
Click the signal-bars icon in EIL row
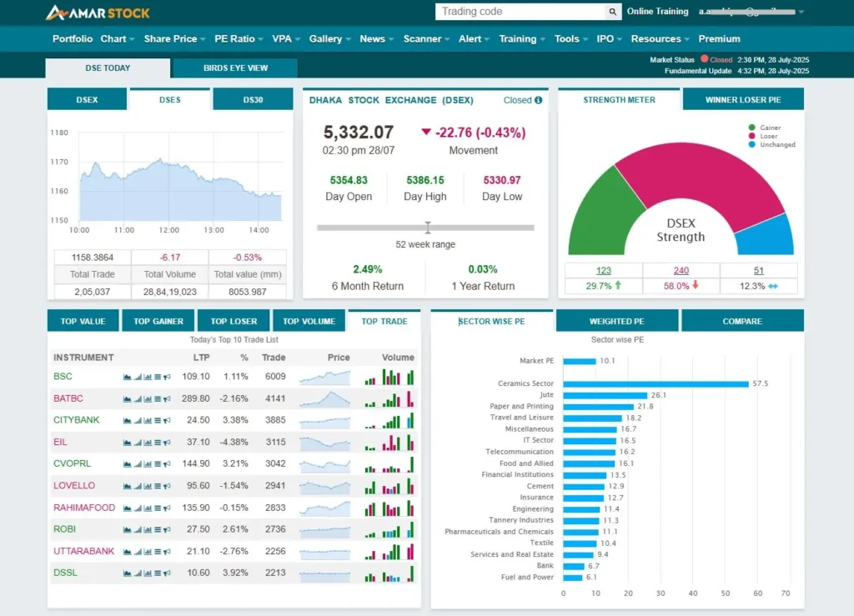click(x=138, y=443)
